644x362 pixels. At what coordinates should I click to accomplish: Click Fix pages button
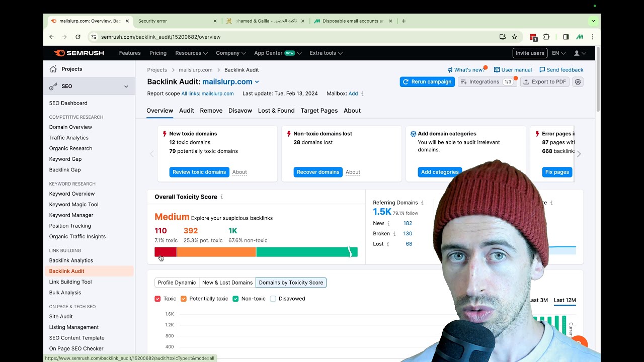(x=557, y=172)
